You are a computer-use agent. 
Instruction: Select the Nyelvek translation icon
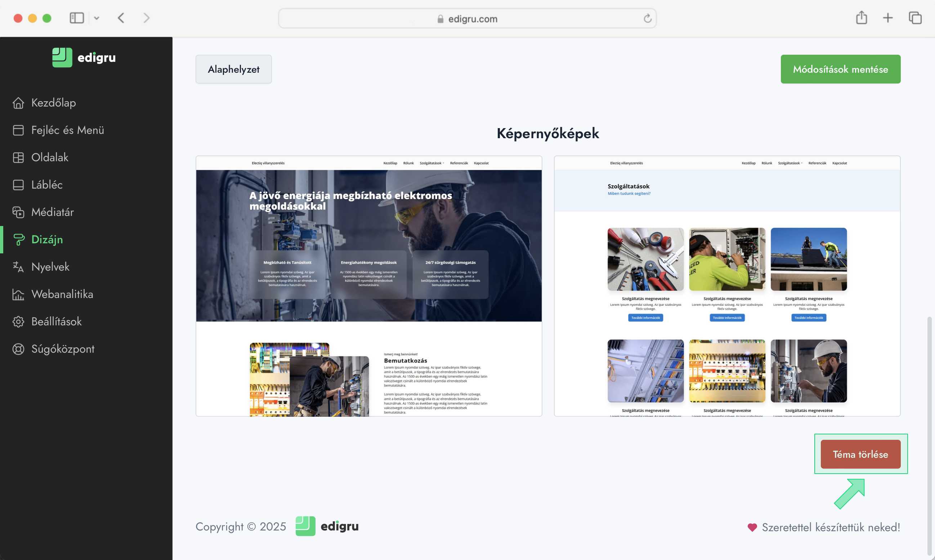(18, 267)
